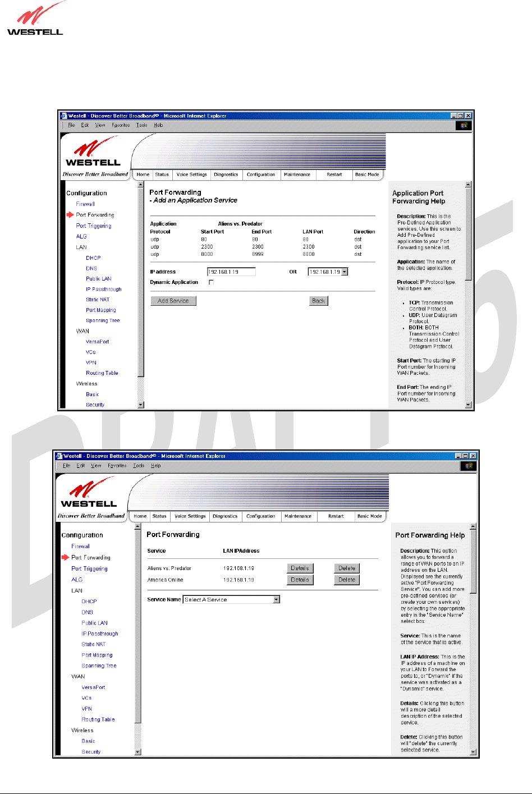This screenshot has height=794, width=532.
Task: Click Basic wireless link in bottom window
Action: click(88, 741)
